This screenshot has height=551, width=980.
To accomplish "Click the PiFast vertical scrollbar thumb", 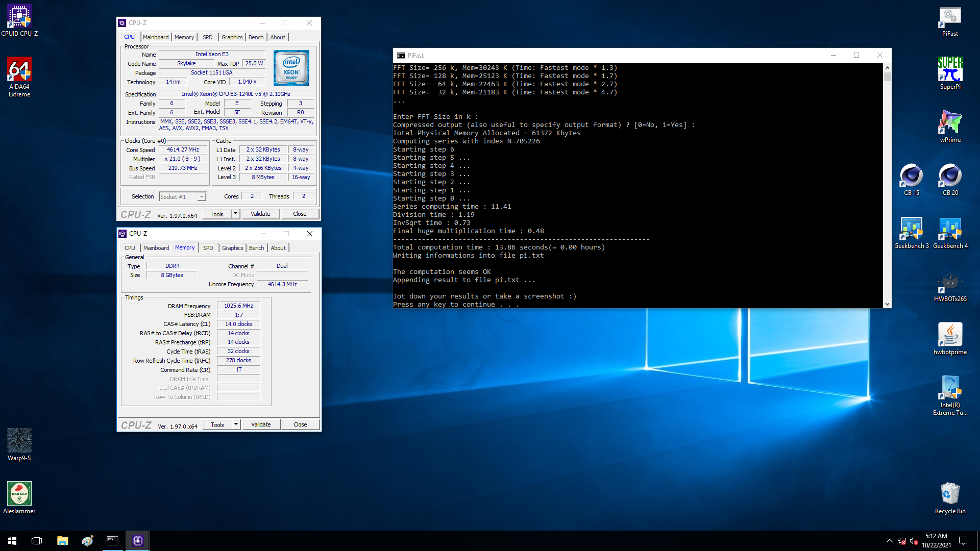I will pos(887,77).
